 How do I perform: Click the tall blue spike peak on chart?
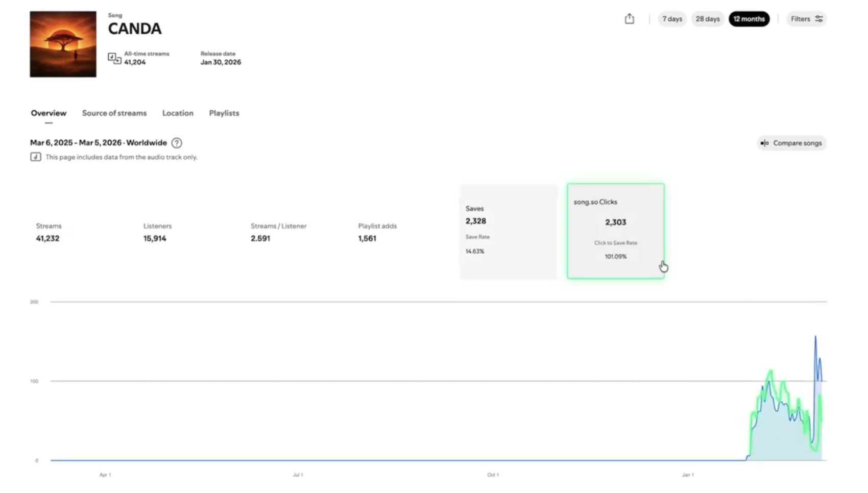[815, 337]
